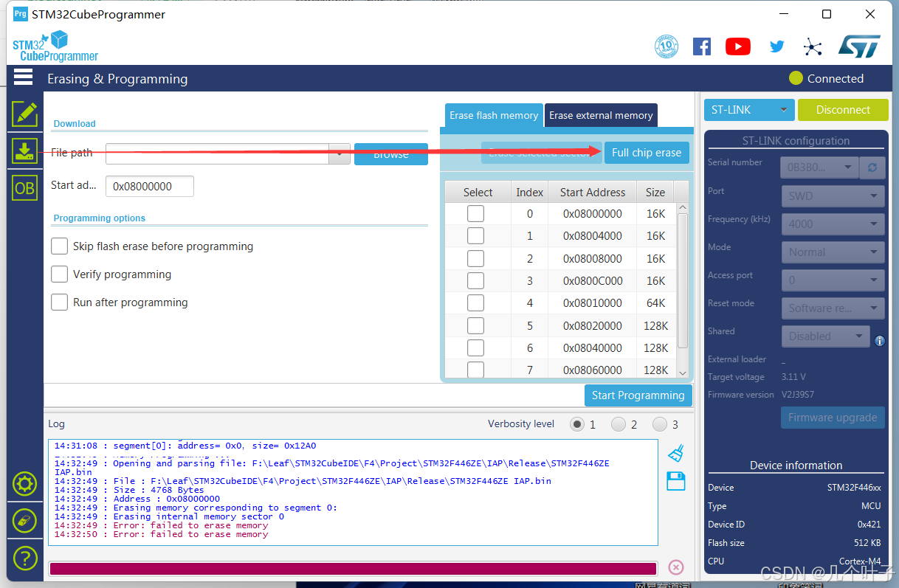Open the help question mark icon
This screenshot has width=899, height=588.
[24, 558]
